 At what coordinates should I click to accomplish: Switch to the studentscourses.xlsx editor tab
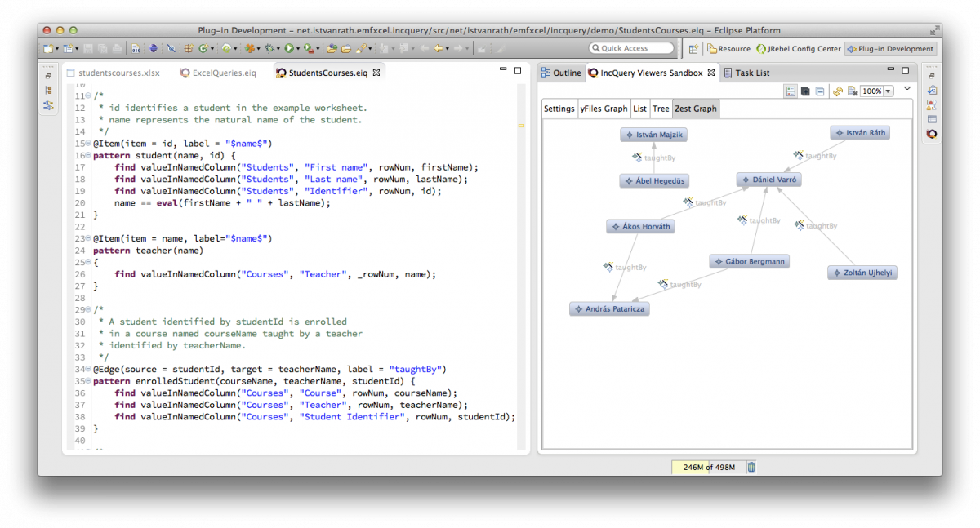click(113, 73)
